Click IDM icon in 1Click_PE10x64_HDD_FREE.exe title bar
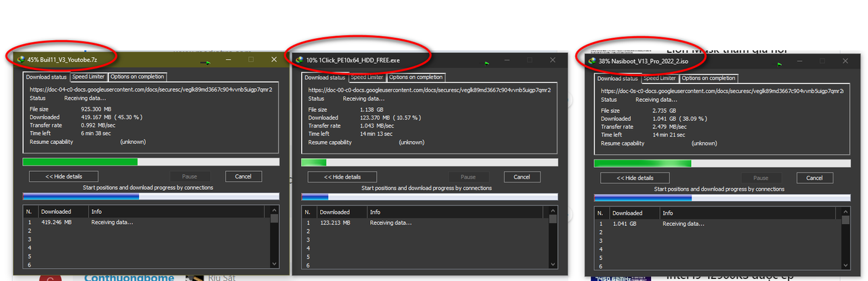 pos(299,60)
